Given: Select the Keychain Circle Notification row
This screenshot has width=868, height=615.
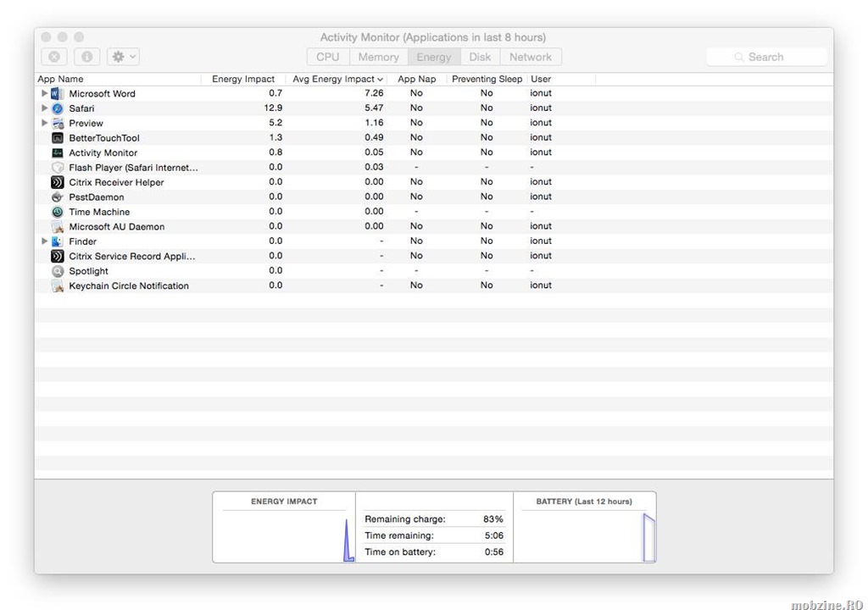Looking at the screenshot, I should click(x=434, y=286).
